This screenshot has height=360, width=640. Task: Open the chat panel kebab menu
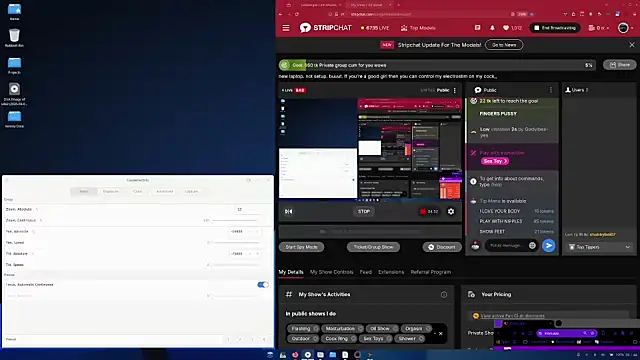pyautogui.click(x=551, y=90)
